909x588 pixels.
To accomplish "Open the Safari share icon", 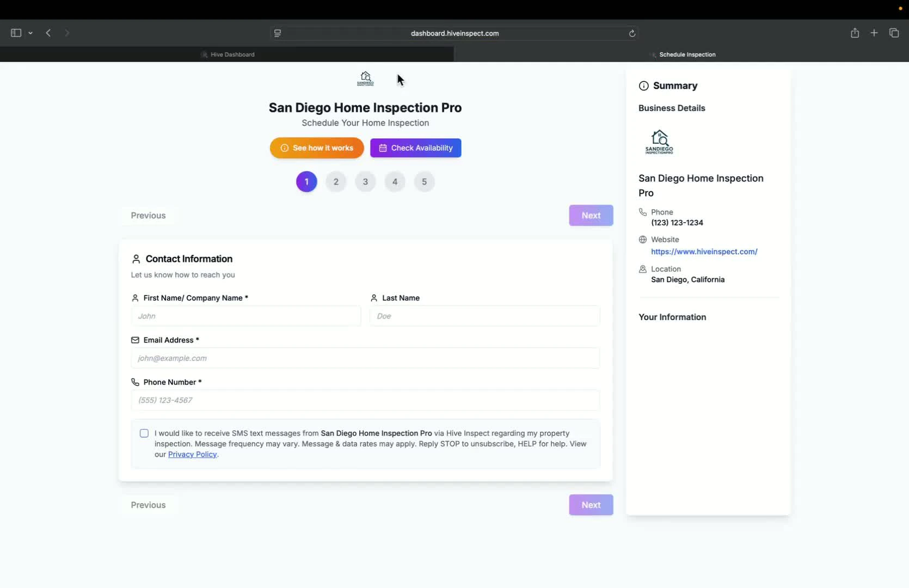I will click(x=855, y=33).
